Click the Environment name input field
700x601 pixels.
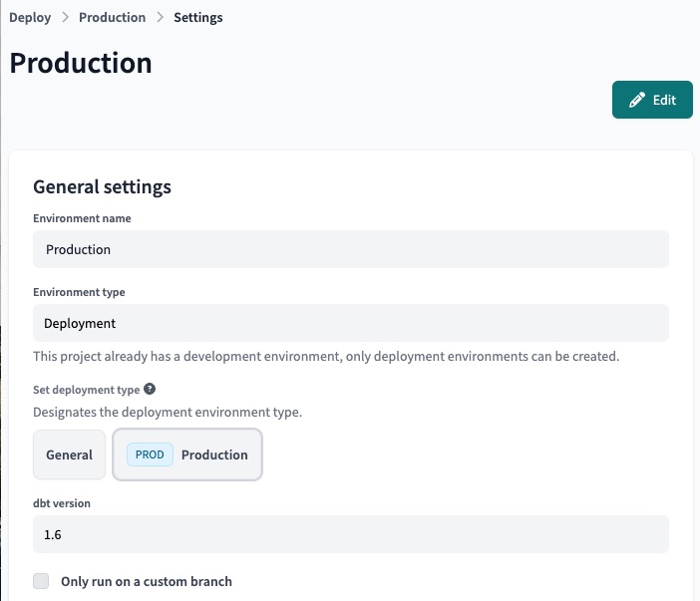click(x=350, y=249)
